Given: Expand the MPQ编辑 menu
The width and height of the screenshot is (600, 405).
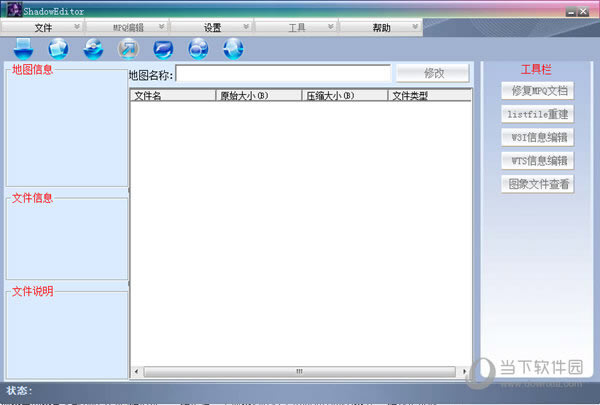Looking at the screenshot, I should pos(128,28).
